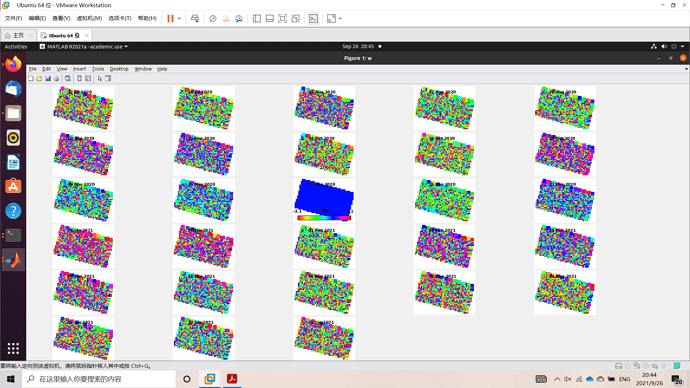
Task: Select the solid blue interferogram subplot
Action: 324,196
